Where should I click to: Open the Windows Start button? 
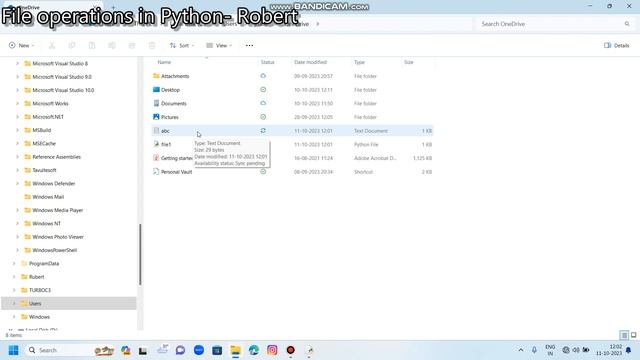tap(13, 350)
